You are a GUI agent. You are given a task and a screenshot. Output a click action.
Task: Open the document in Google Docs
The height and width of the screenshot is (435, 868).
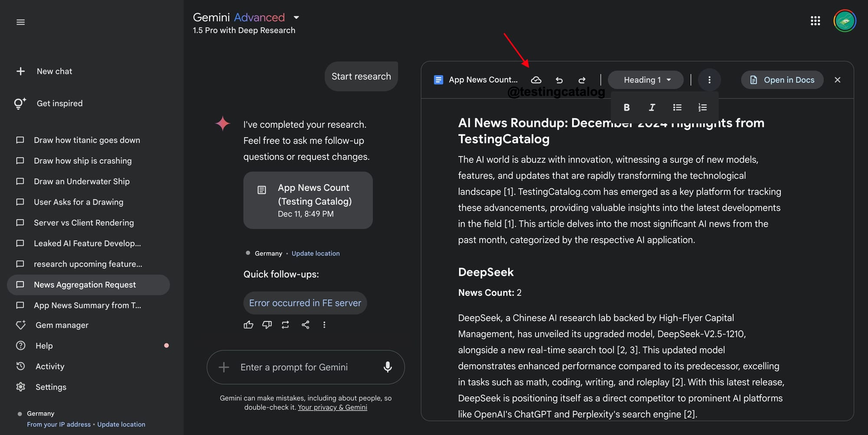point(782,80)
